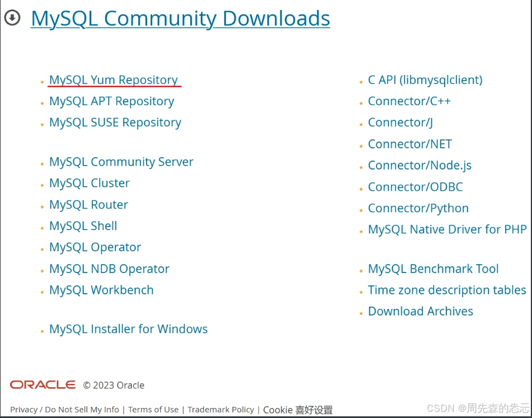Screen dimensions: 532x418
Task: Open the Terms of Use link
Action: click(153, 410)
